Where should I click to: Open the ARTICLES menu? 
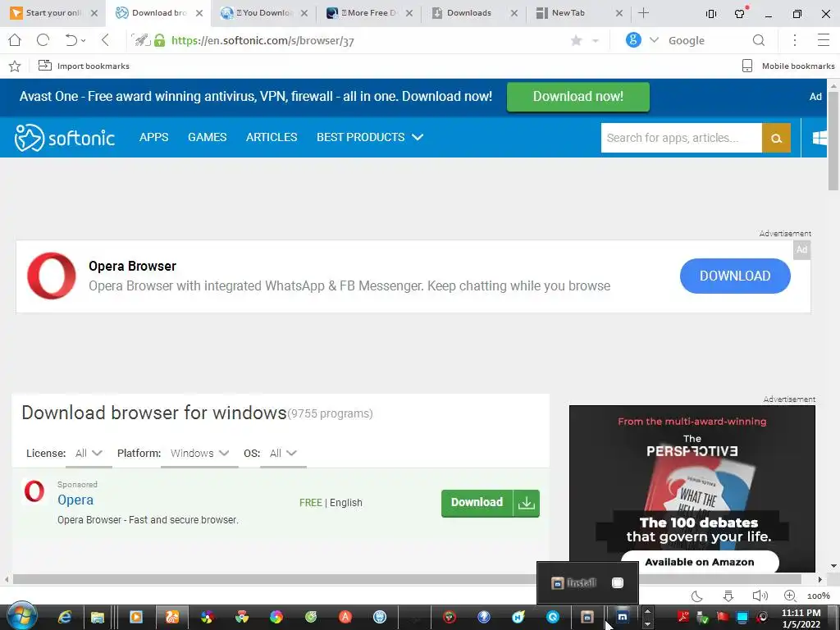coord(272,137)
